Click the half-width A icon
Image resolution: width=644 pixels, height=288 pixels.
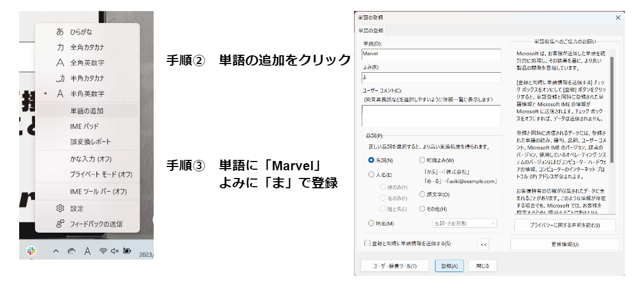(x=60, y=94)
